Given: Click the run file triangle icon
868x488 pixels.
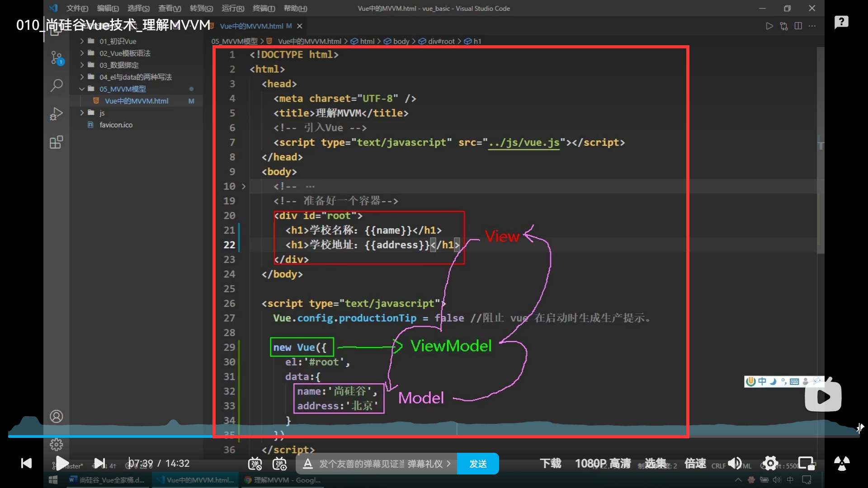Looking at the screenshot, I should point(769,26).
